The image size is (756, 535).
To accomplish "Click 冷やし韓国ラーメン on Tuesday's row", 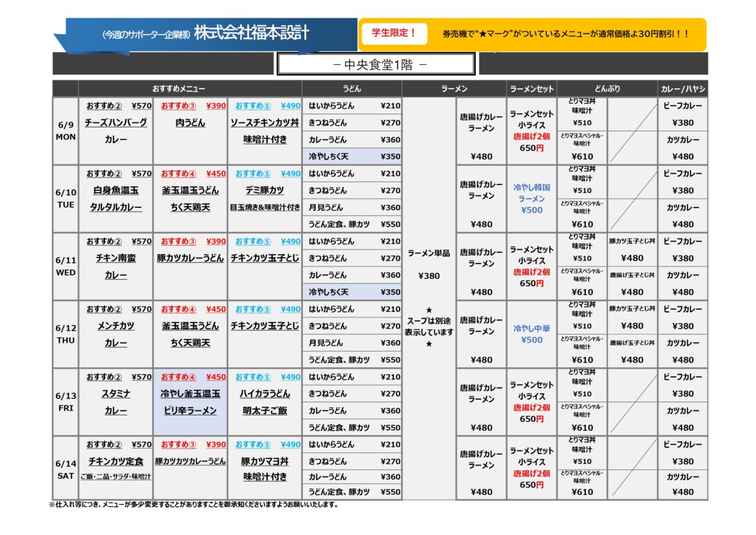I will pos(532,193).
